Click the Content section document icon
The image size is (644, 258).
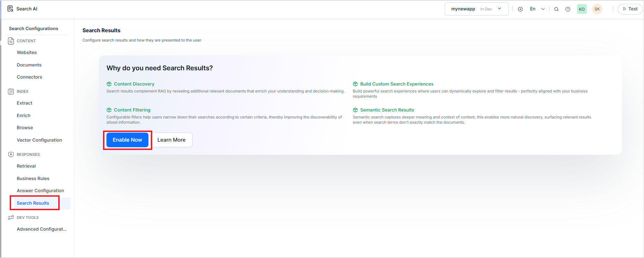tap(11, 41)
